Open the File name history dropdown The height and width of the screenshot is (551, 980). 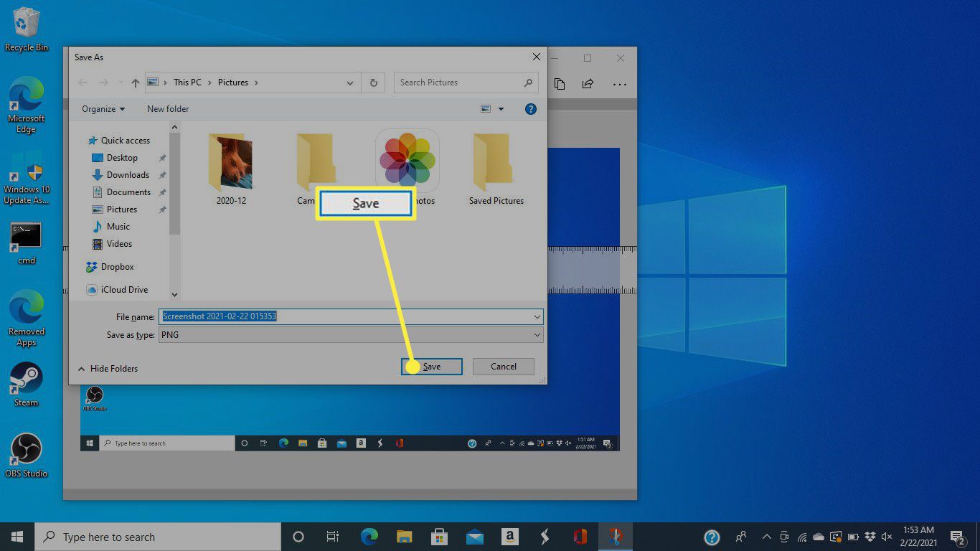(x=537, y=316)
